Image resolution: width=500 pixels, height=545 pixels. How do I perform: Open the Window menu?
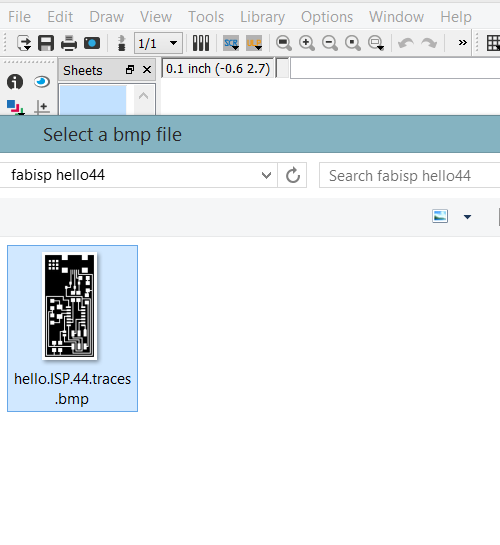point(396,17)
